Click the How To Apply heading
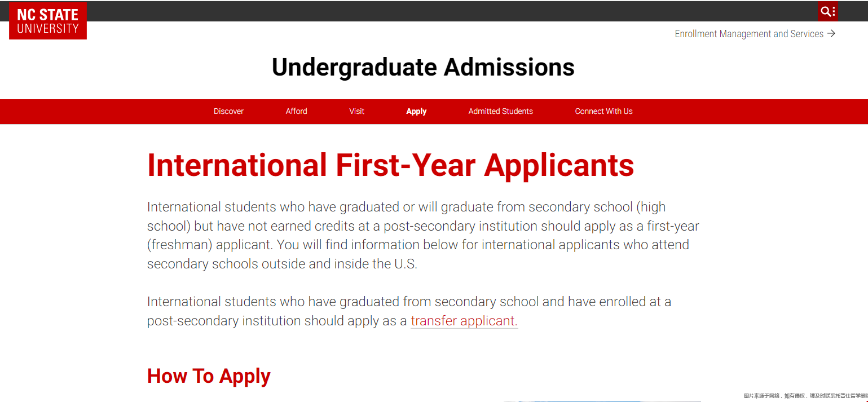 (x=209, y=376)
